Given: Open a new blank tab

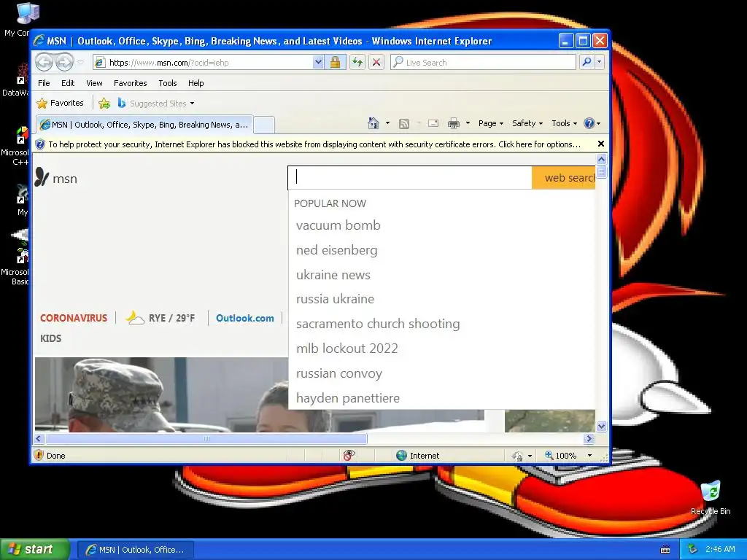Looking at the screenshot, I should 264,125.
